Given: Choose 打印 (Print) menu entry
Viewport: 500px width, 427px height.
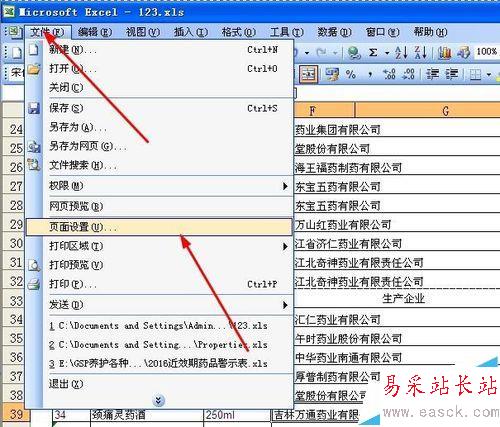Looking at the screenshot, I should tap(159, 284).
